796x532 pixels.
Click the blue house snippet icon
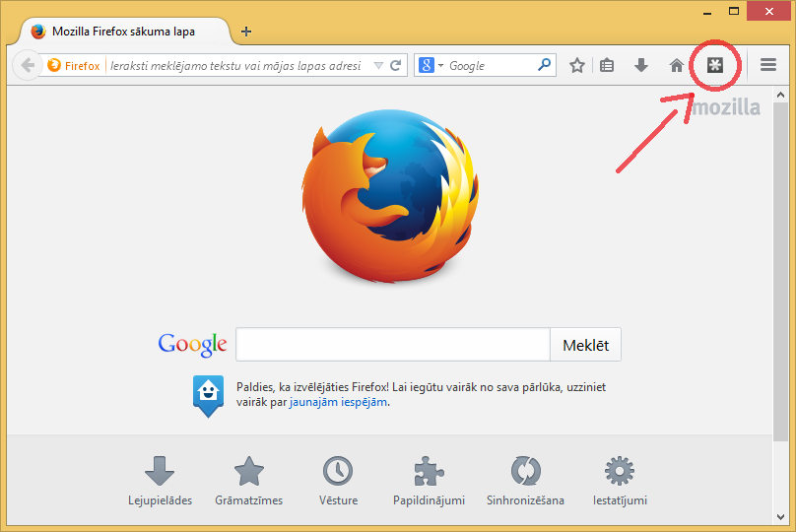click(208, 396)
